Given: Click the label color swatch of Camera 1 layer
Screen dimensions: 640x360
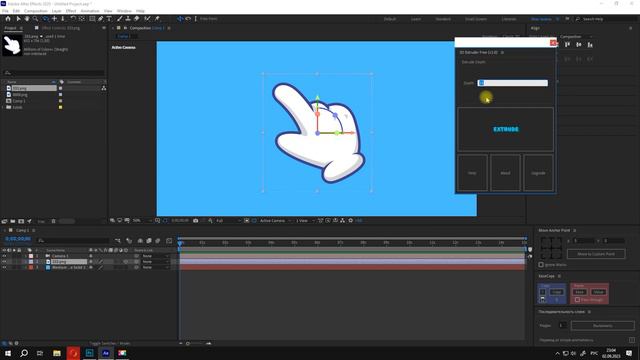Looking at the screenshot, I should tap(31, 256).
